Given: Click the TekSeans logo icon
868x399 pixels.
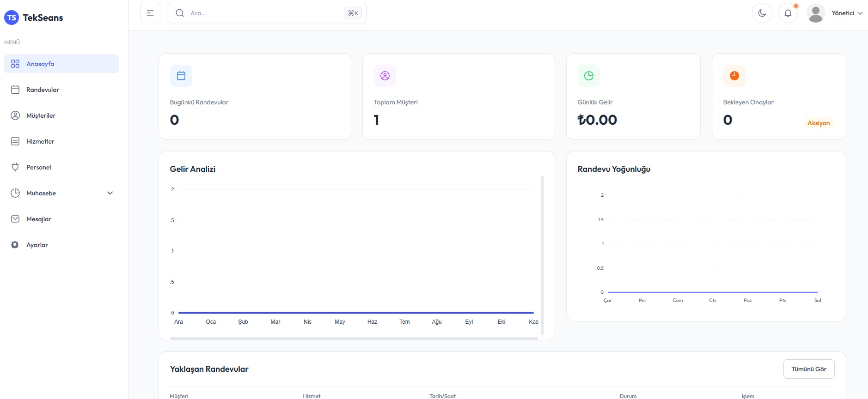Looking at the screenshot, I should click(x=12, y=18).
